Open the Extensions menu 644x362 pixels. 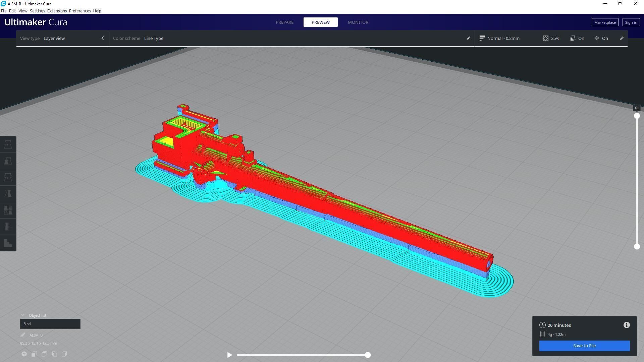pyautogui.click(x=57, y=11)
